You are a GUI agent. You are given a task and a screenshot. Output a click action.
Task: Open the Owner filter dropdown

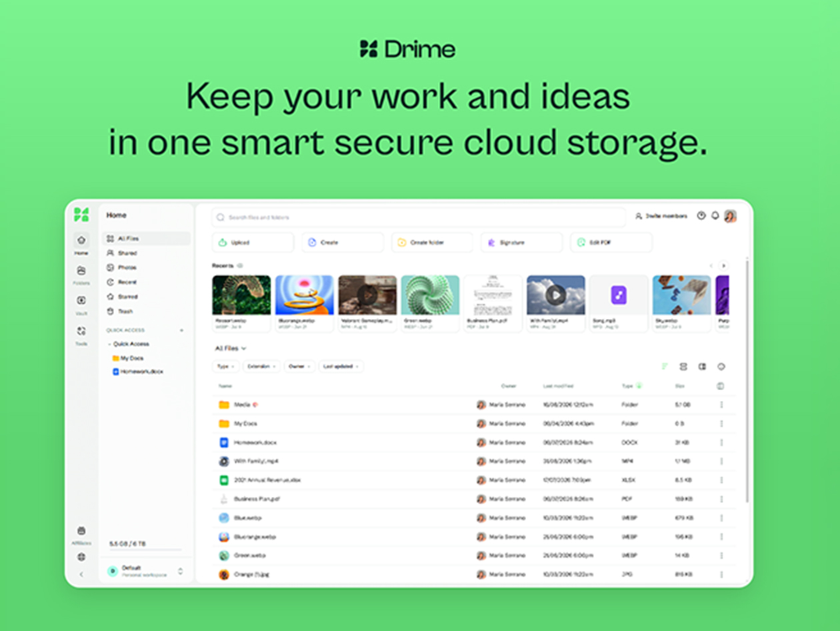point(299,366)
